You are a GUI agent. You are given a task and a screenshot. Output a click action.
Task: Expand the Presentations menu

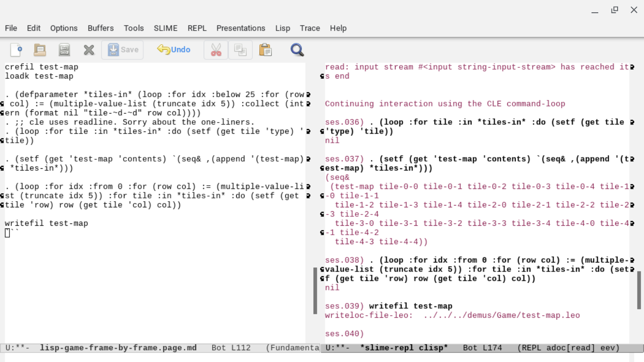tap(240, 28)
